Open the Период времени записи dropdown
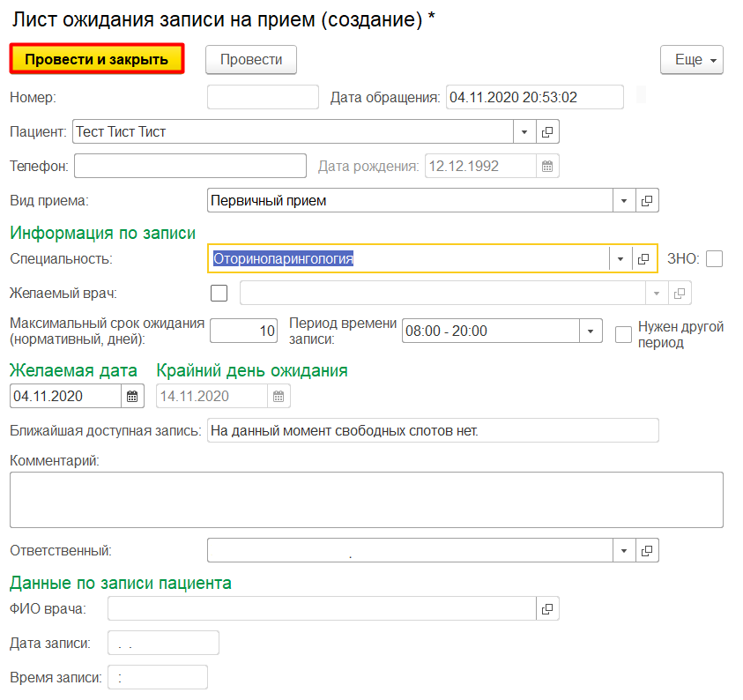 coord(591,331)
